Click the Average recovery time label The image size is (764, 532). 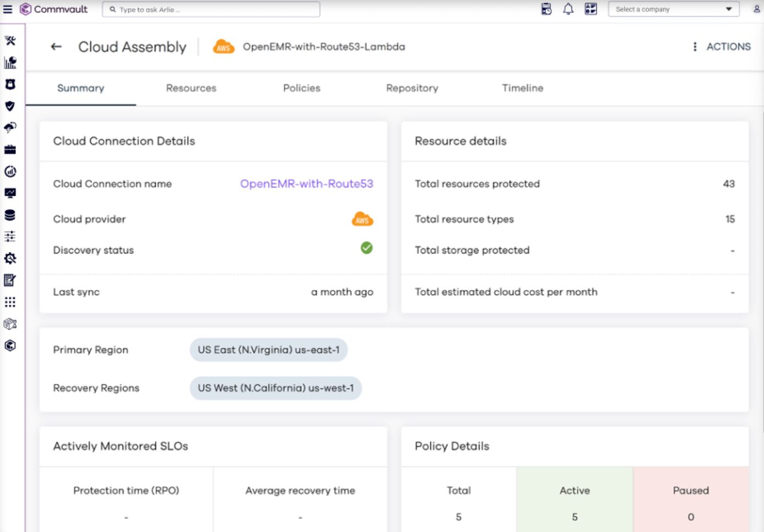pyautogui.click(x=300, y=490)
